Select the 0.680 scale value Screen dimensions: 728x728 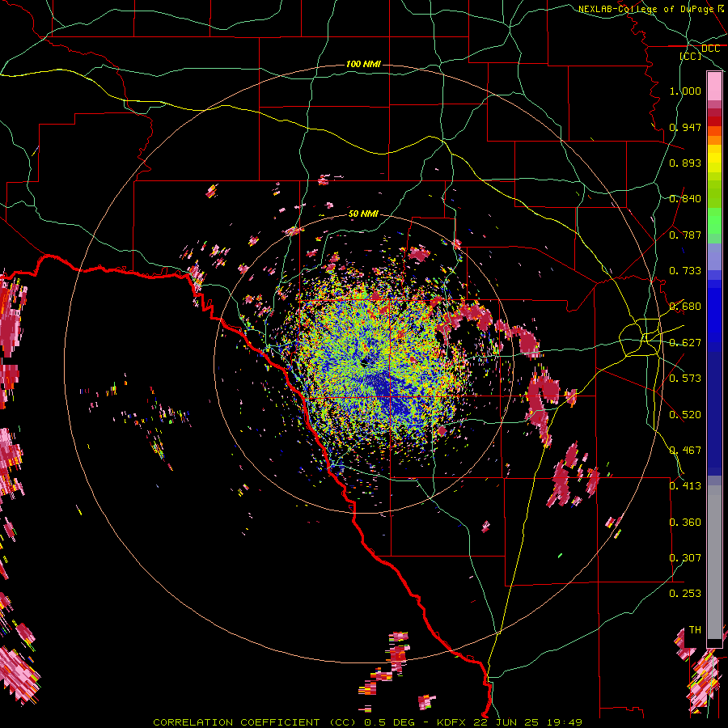tap(685, 307)
